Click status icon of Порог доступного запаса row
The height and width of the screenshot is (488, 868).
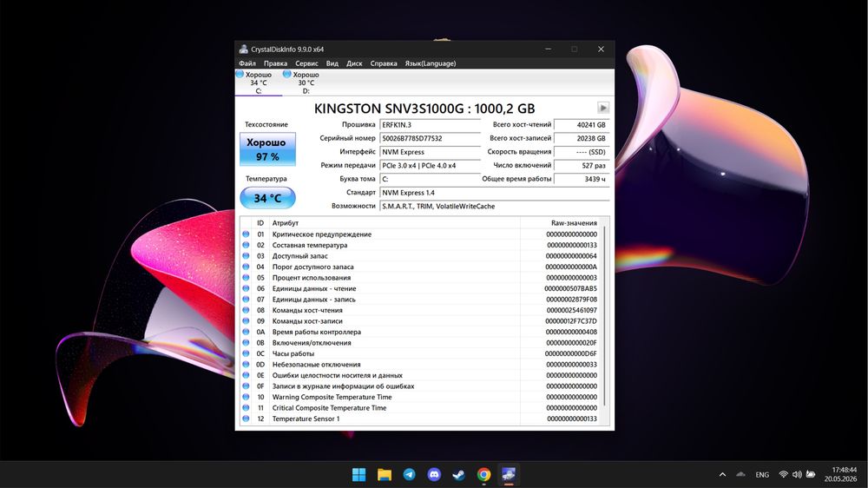pyautogui.click(x=246, y=267)
